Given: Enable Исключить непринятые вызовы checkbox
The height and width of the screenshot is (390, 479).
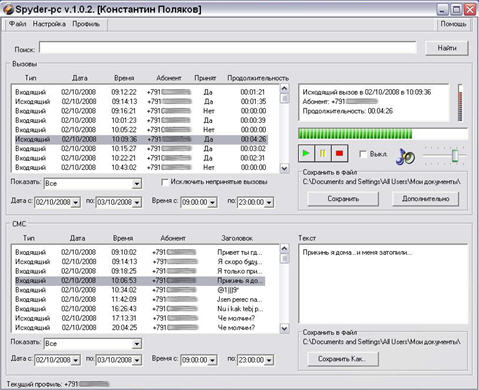Looking at the screenshot, I should tap(165, 182).
